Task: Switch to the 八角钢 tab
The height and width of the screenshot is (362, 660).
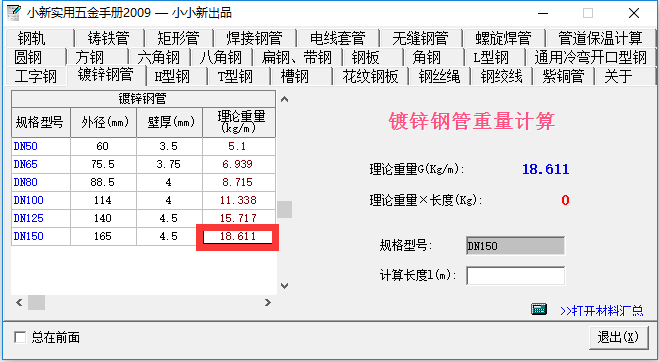Action: [221, 57]
